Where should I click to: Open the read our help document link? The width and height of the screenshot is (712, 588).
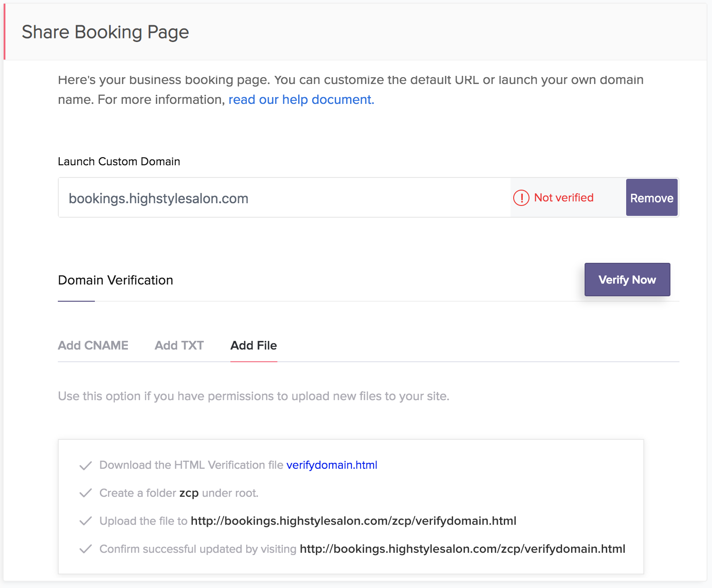tap(301, 99)
